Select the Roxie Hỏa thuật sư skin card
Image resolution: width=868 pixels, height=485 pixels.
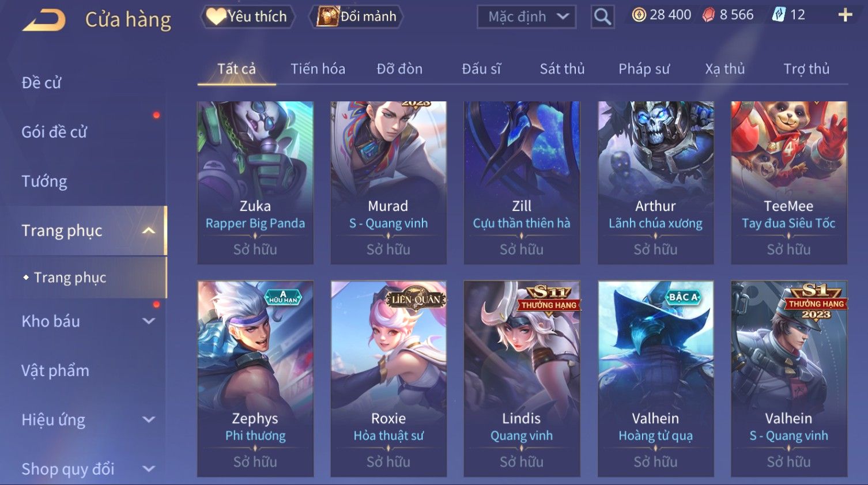388,378
